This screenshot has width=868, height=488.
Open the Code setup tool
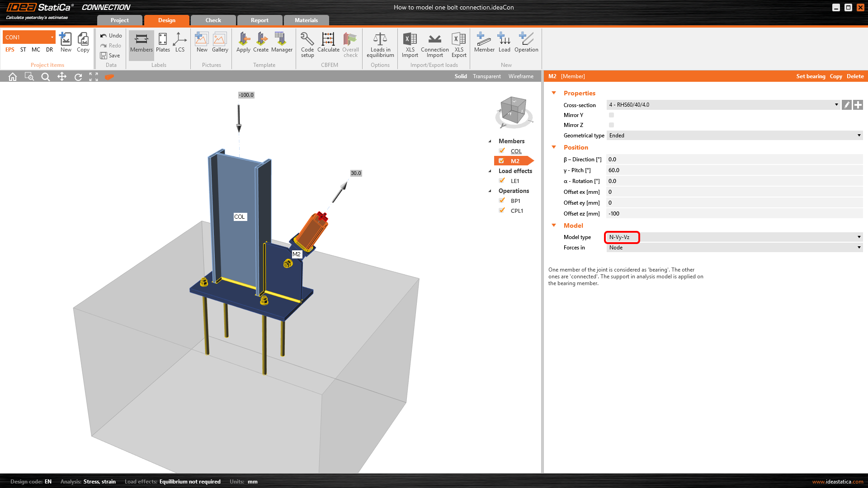click(x=307, y=44)
